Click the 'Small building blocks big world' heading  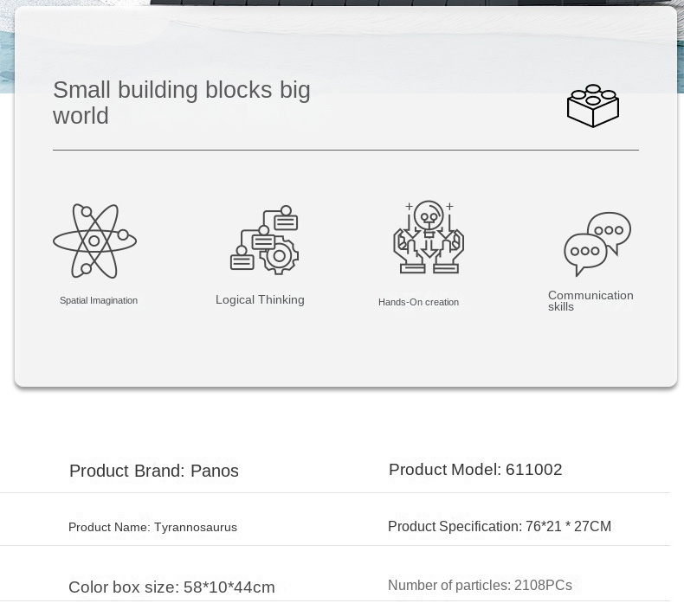(x=181, y=102)
